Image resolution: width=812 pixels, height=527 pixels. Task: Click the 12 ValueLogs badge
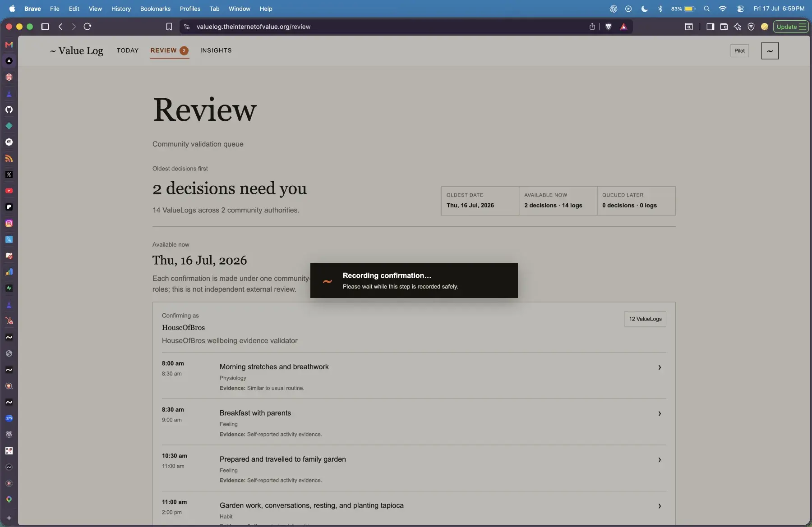pos(645,319)
